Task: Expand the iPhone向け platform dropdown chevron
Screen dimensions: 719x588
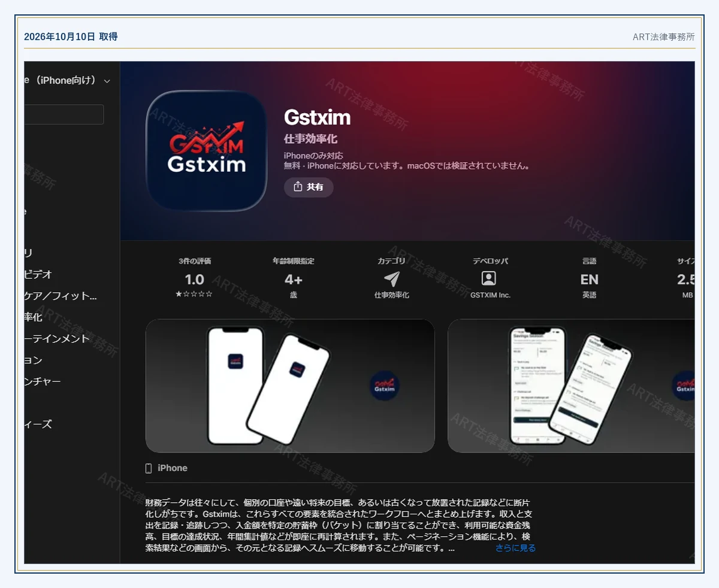Action: [107, 81]
